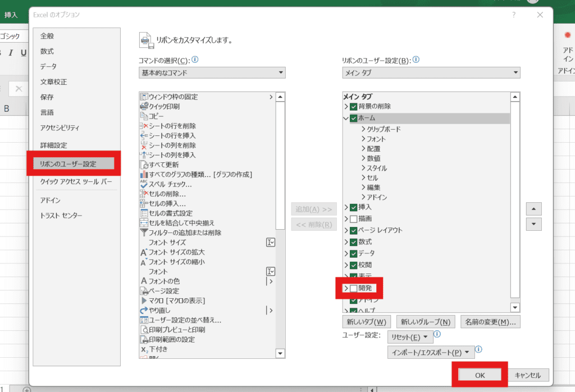
Task: Select the Delete Sheet Rows icon
Action: pyautogui.click(x=144, y=126)
